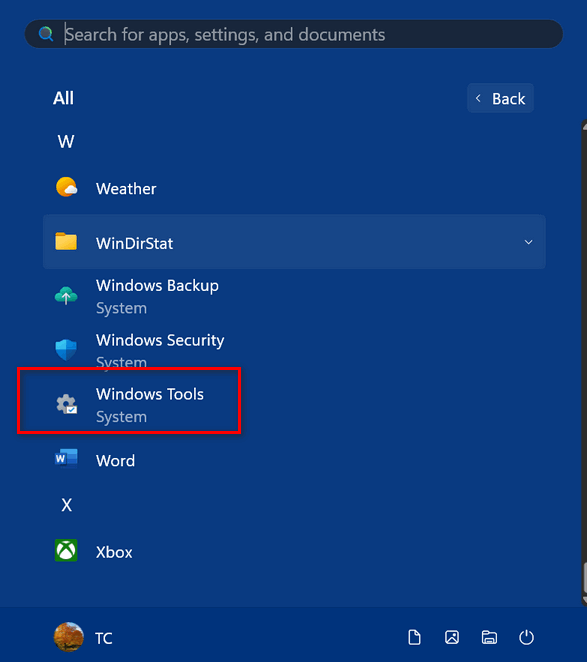Focus the Start menu search box
The height and width of the screenshot is (662, 587).
pos(294,34)
